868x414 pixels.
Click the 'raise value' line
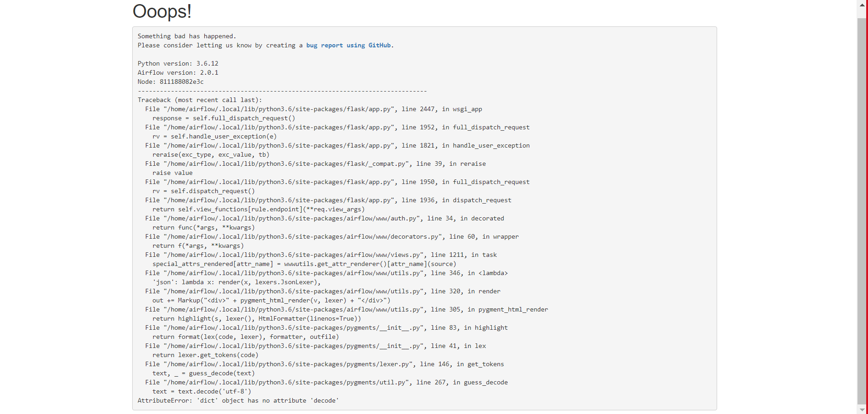click(x=172, y=173)
